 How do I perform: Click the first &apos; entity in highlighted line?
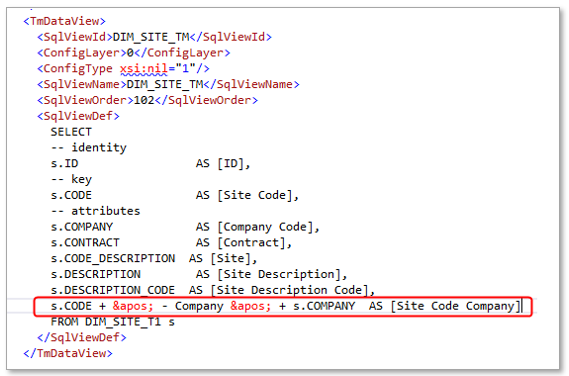[x=133, y=306]
